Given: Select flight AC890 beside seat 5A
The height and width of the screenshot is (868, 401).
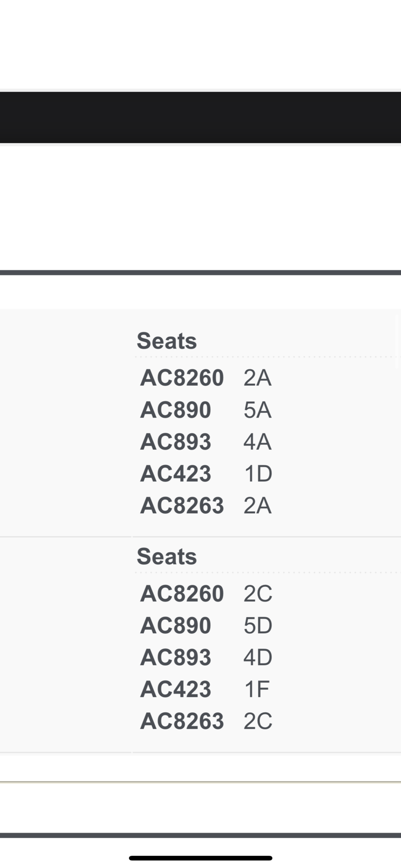Looking at the screenshot, I should [176, 410].
